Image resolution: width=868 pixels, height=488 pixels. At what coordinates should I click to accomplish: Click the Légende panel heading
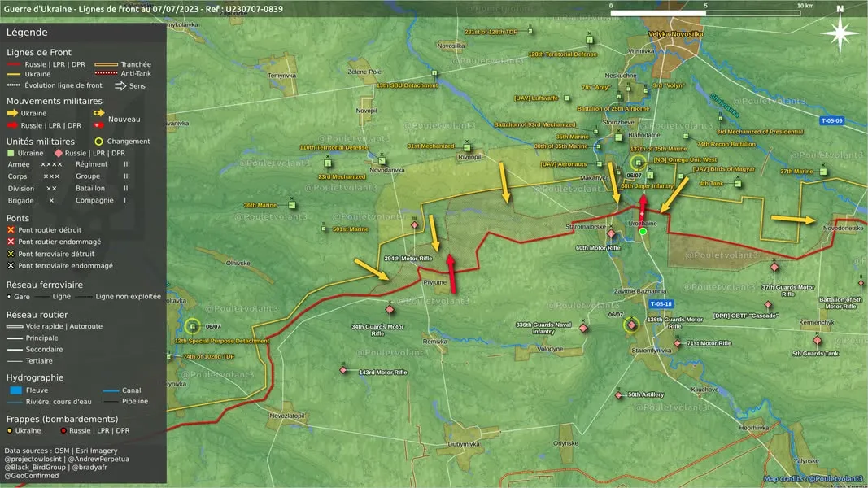point(27,32)
